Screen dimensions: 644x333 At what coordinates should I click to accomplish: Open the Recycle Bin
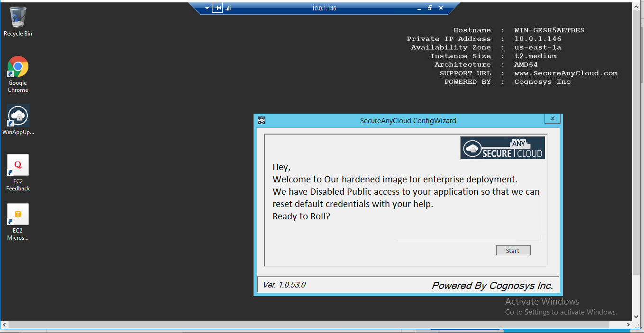(x=18, y=17)
